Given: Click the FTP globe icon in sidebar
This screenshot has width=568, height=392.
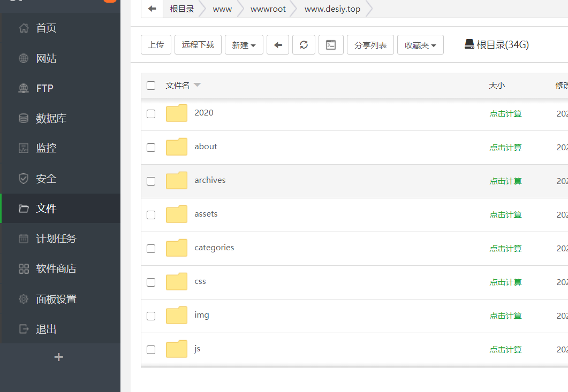Looking at the screenshot, I should (24, 88).
